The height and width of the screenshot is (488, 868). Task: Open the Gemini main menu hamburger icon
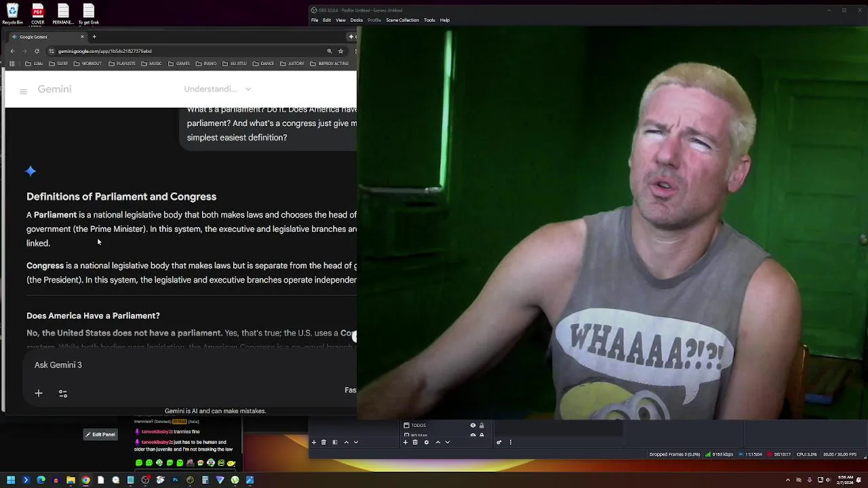click(23, 91)
